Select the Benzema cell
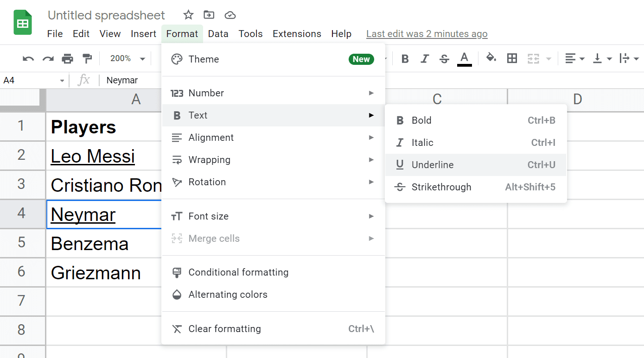The height and width of the screenshot is (358, 644). 104,243
